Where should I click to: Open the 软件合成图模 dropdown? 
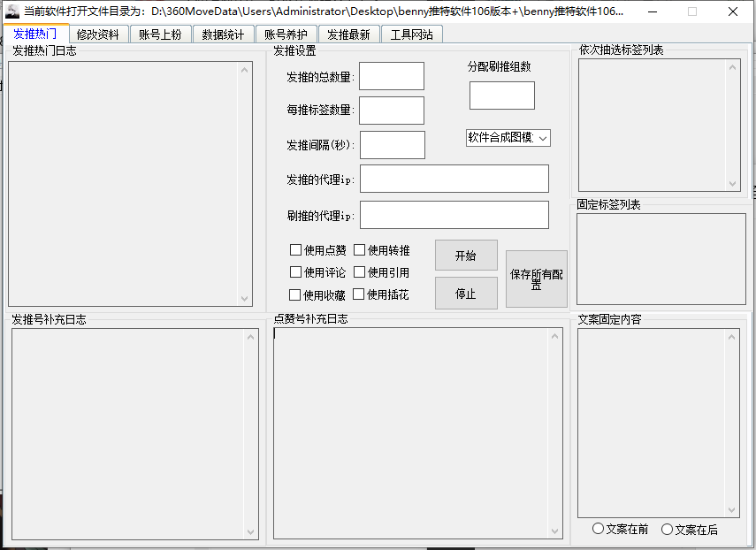click(x=508, y=138)
